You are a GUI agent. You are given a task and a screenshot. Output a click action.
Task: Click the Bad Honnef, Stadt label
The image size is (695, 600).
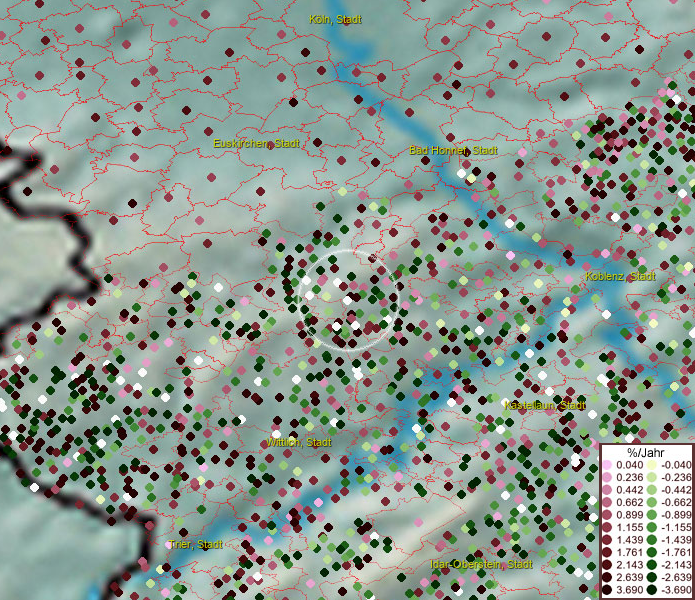[453, 150]
